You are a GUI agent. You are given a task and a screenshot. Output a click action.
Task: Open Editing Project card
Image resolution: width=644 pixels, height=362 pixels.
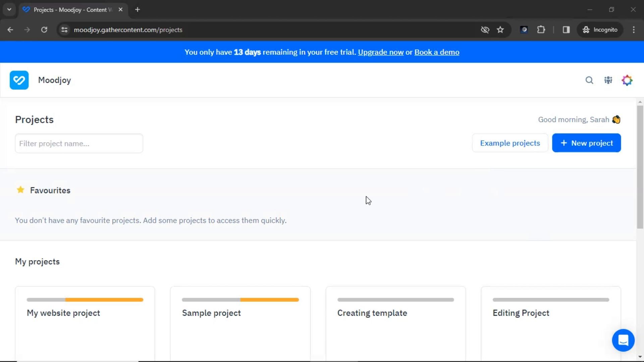(551, 323)
